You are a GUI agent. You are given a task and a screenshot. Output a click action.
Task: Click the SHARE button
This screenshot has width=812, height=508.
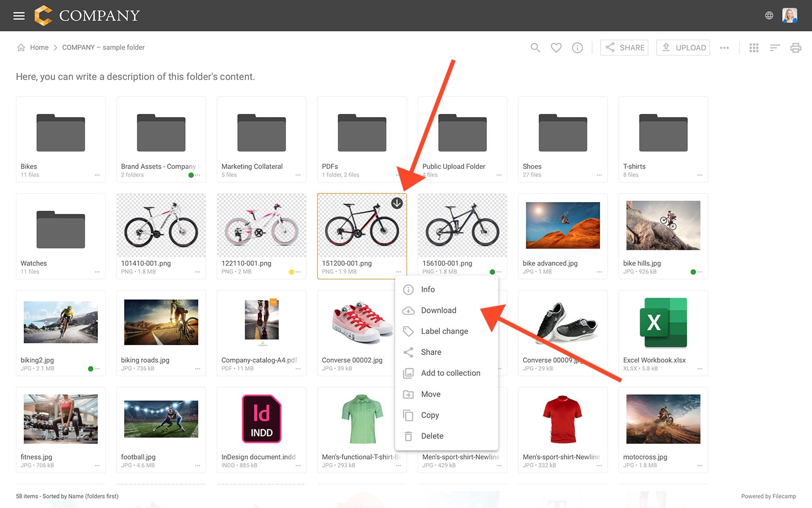tap(624, 48)
